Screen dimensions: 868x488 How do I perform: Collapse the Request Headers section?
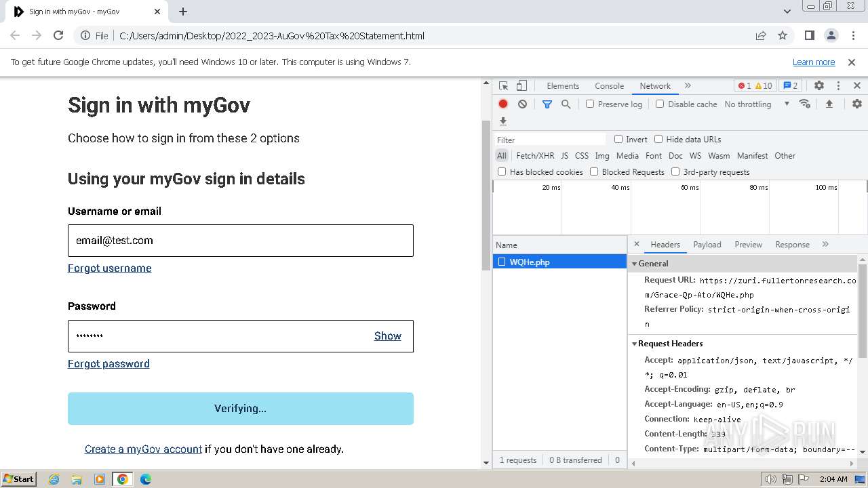(635, 344)
